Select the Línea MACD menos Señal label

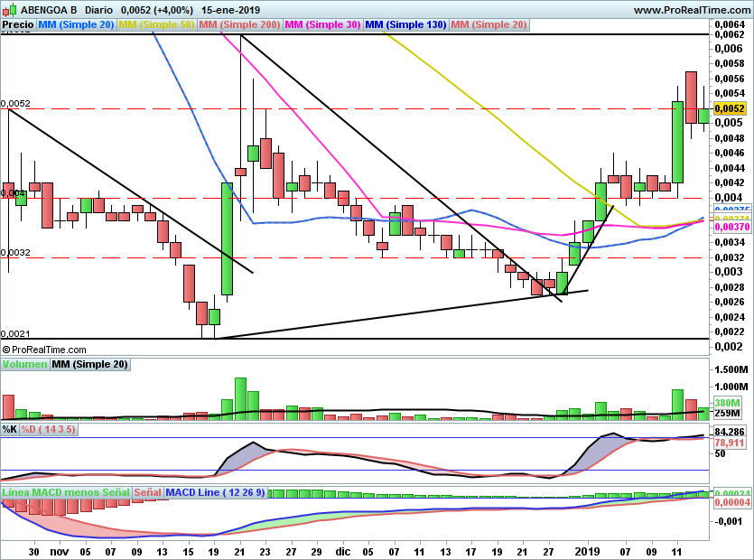click(66, 492)
